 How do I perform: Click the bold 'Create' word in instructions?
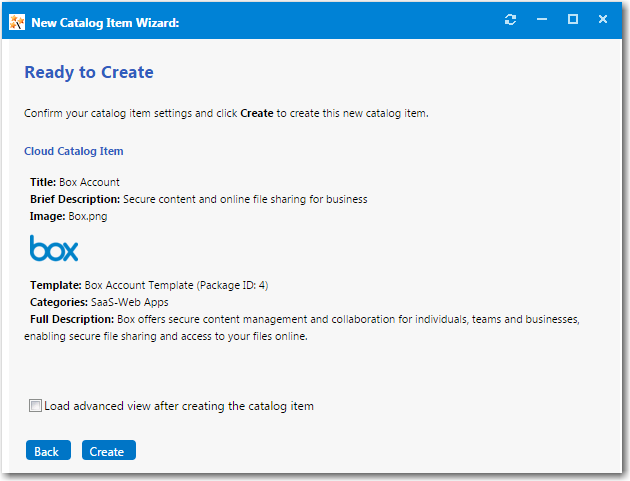(x=257, y=114)
